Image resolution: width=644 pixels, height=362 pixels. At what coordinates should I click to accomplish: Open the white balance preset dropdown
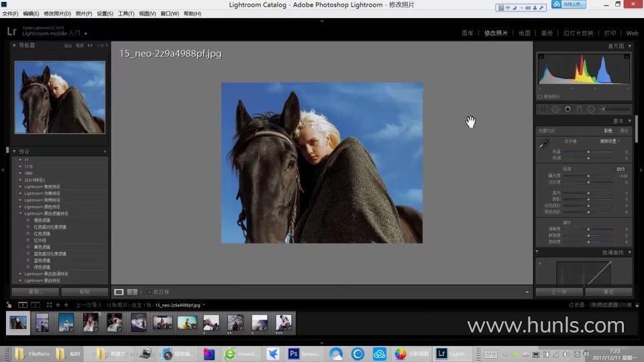pos(610,141)
